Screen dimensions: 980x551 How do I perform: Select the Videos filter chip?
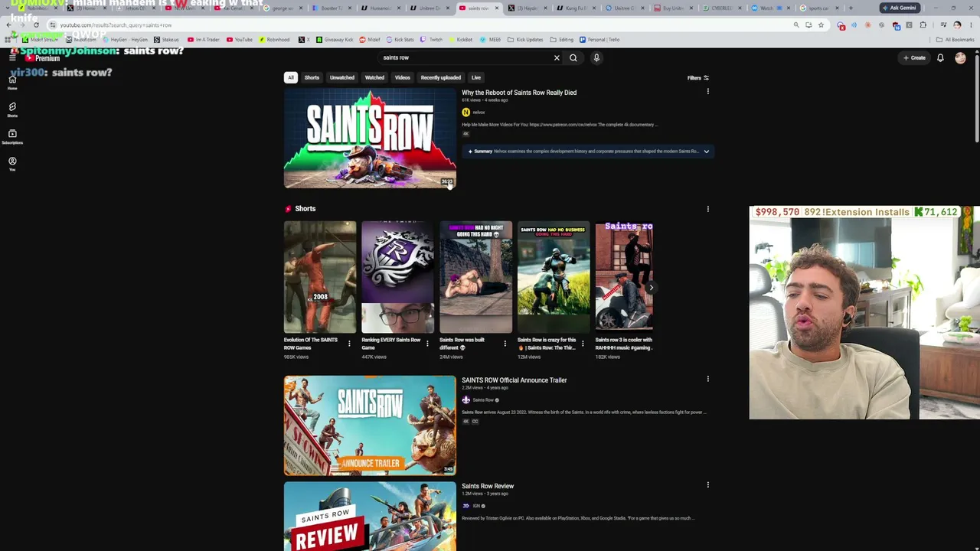402,77
